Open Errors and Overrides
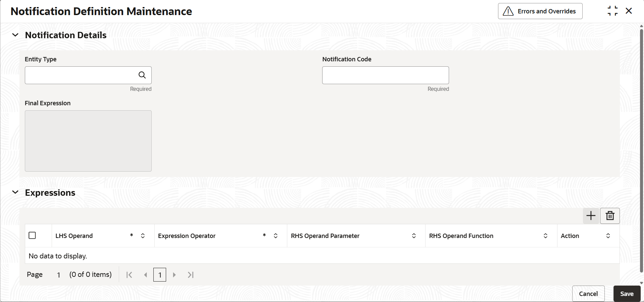The width and height of the screenshot is (644, 302). 540,11
